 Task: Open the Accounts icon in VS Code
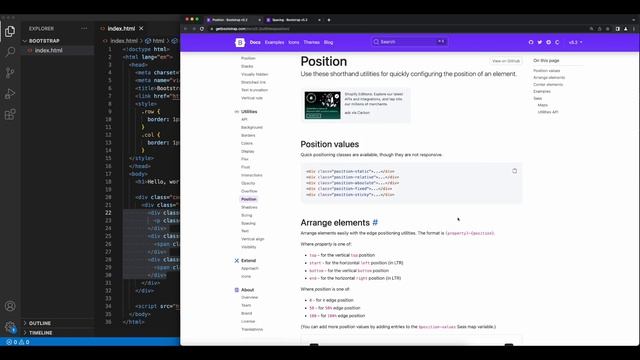click(x=10, y=306)
